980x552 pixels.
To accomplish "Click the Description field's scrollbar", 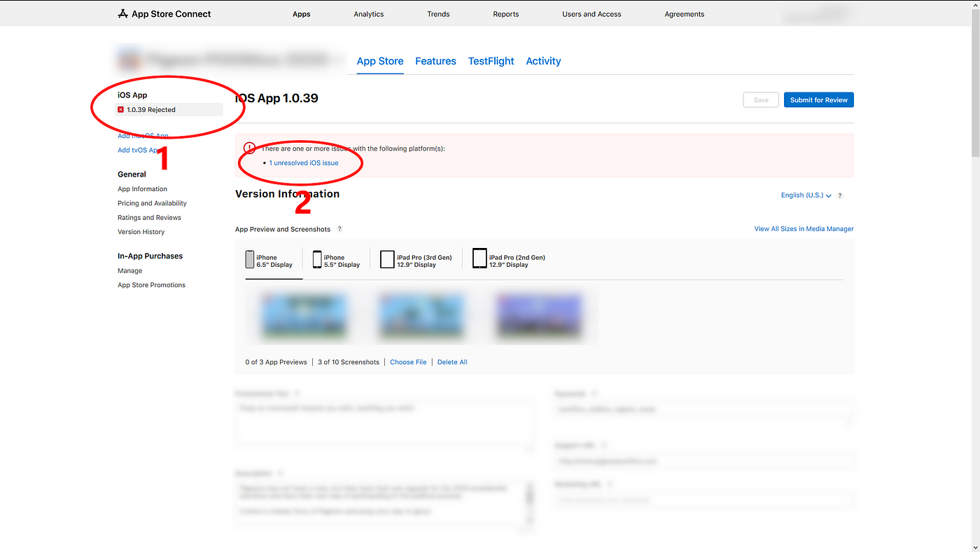I will tap(530, 503).
